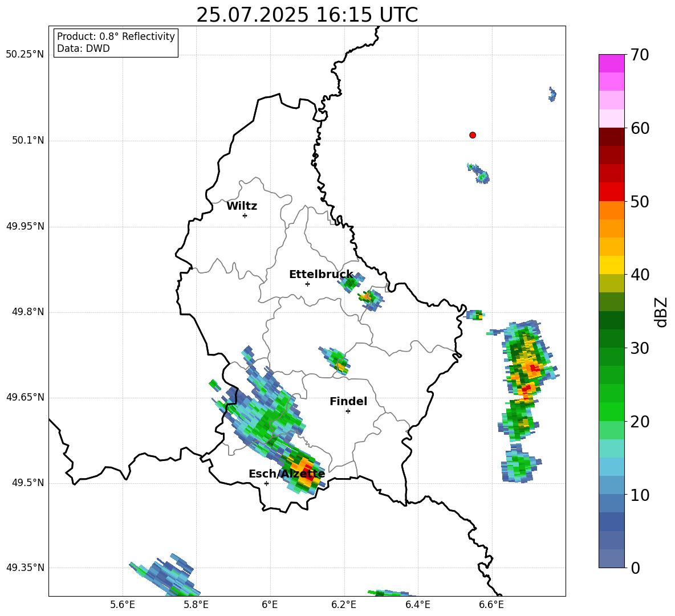Click the magenta swatch atop the colorbar
Viewport: 675px width, 616px height.
pos(611,63)
